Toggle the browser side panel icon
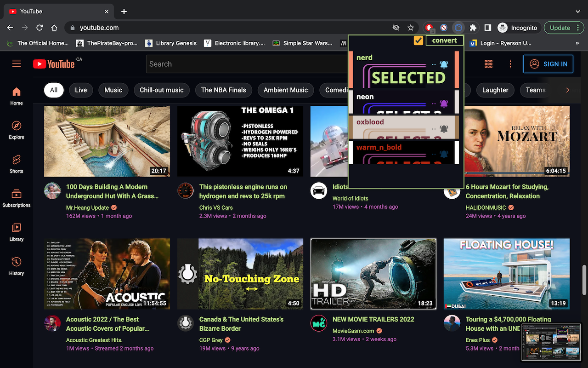The height and width of the screenshot is (368, 588). click(488, 28)
